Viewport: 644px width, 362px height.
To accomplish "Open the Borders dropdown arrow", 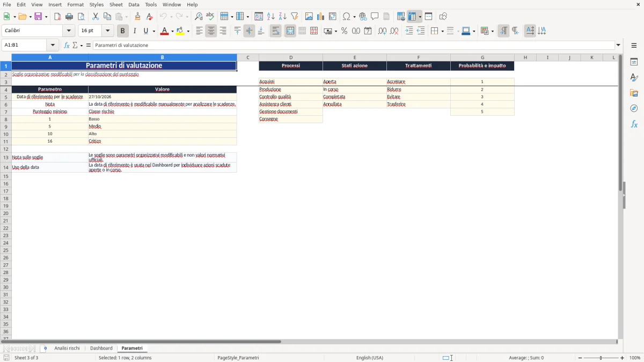I will tap(442, 31).
